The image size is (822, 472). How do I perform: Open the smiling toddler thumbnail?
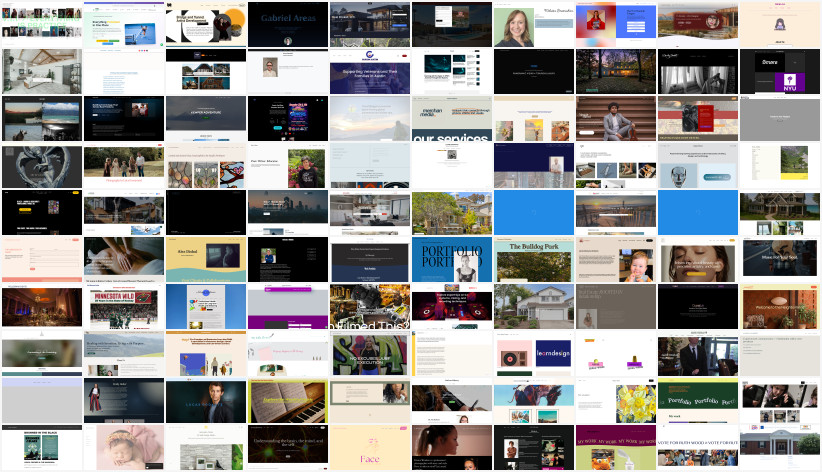pos(616,260)
